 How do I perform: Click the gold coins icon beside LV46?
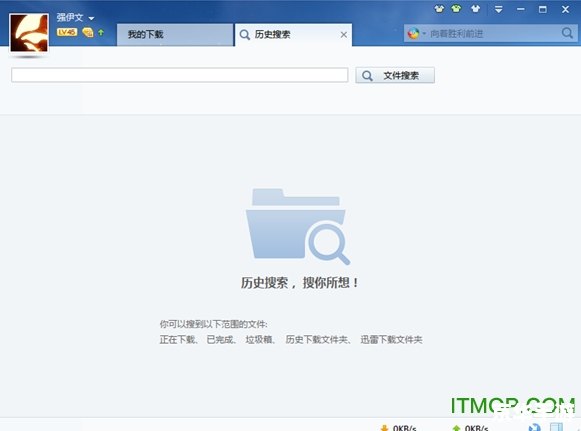[88, 32]
